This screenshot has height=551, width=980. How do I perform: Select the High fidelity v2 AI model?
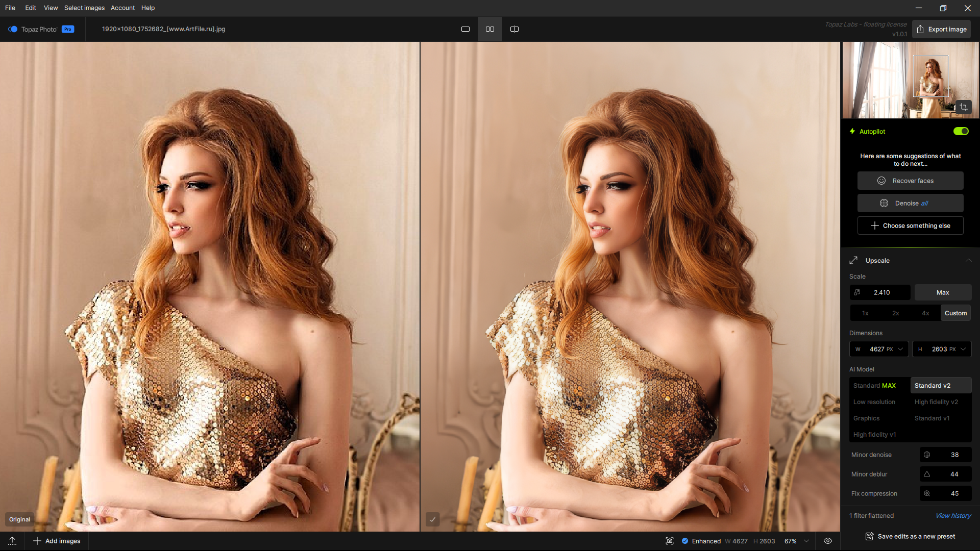[936, 402]
